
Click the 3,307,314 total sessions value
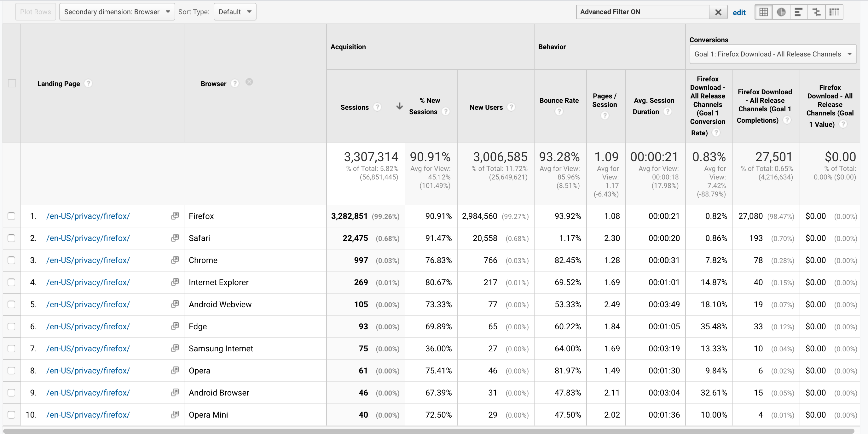tap(371, 157)
